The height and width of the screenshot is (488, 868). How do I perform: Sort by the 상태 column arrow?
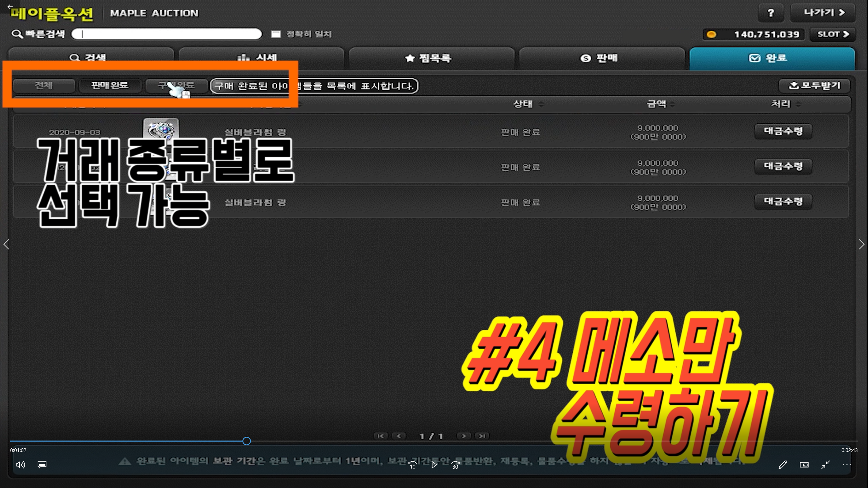pyautogui.click(x=541, y=104)
